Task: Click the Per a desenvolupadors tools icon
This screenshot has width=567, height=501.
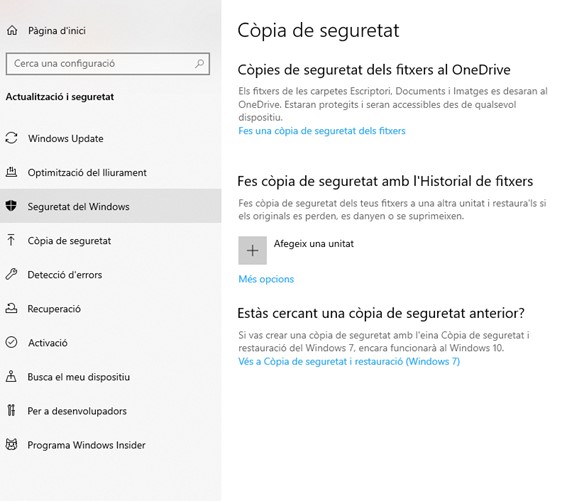Action: coord(11,410)
